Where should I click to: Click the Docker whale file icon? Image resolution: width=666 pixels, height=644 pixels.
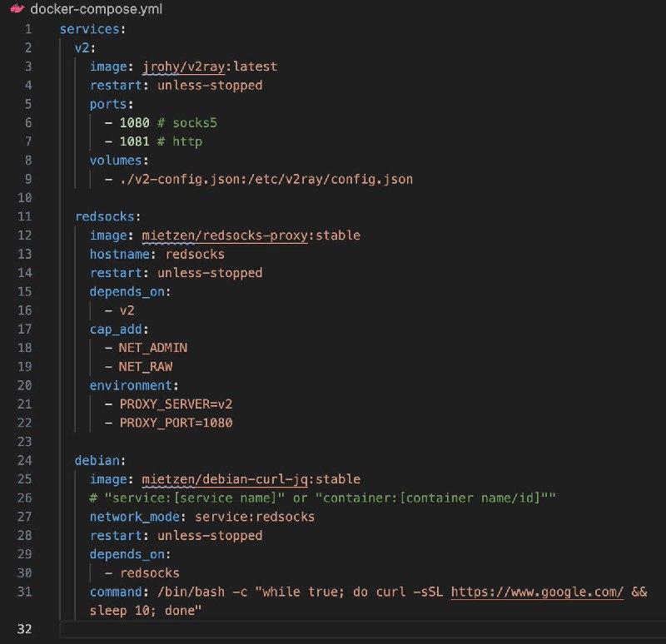(x=15, y=10)
